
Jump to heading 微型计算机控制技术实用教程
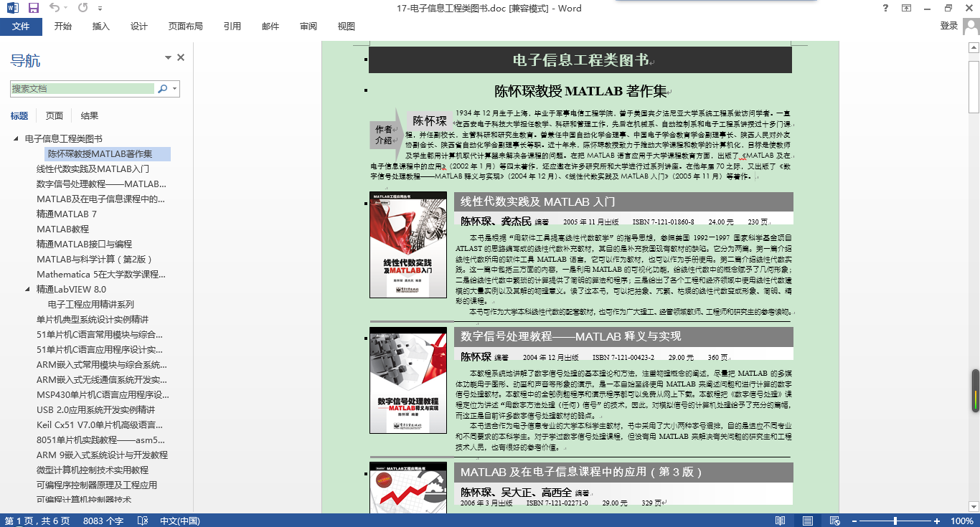tap(93, 470)
